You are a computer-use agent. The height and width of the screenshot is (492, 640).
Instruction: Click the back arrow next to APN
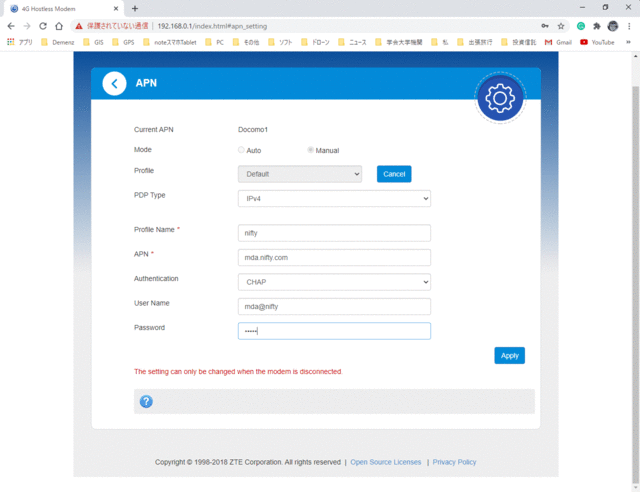[114, 83]
